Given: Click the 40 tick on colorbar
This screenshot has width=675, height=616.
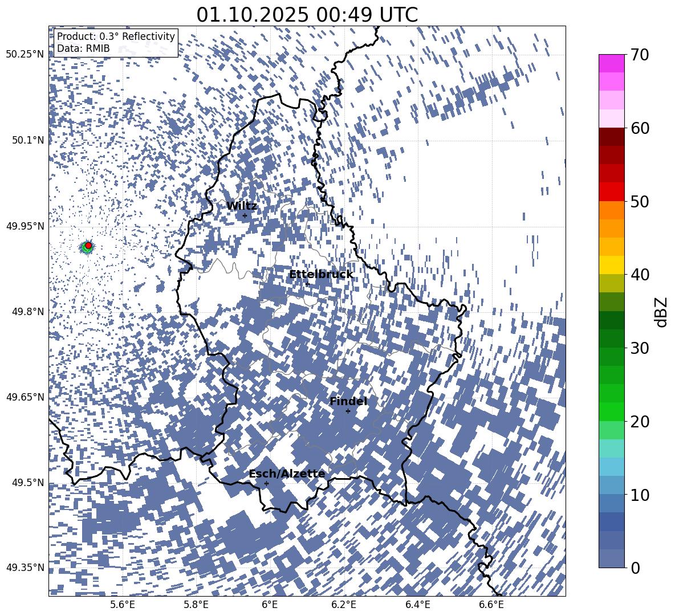Looking at the screenshot, I should click(640, 275).
